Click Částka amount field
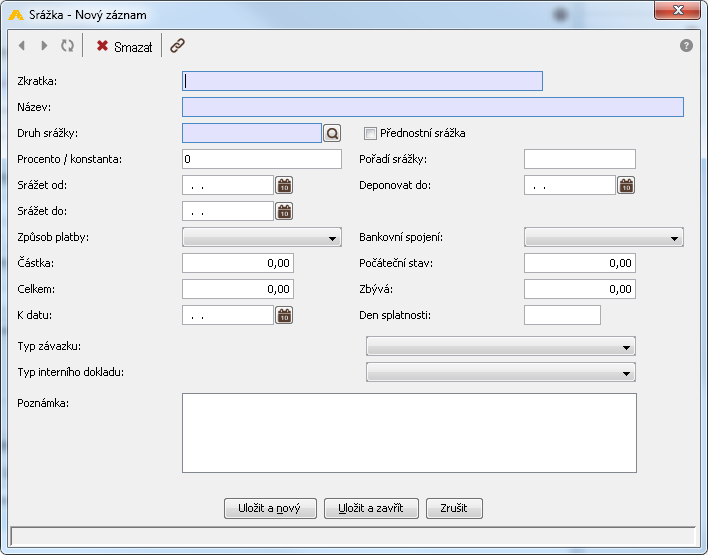708x555 pixels. click(x=238, y=263)
